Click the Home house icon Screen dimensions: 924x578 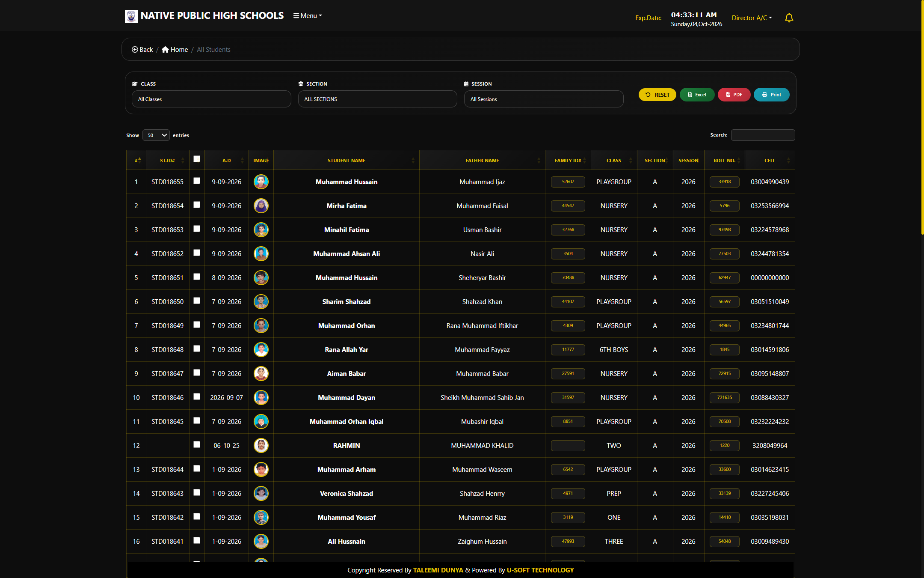(x=165, y=50)
